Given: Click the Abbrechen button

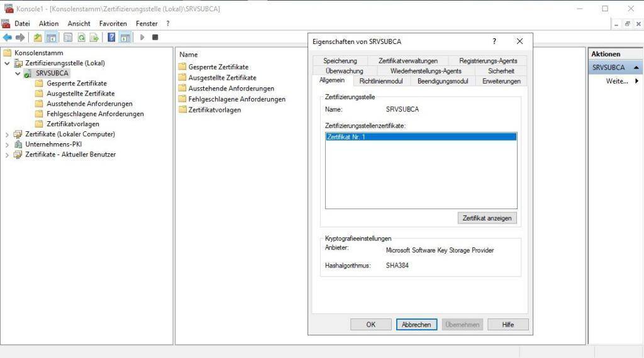Looking at the screenshot, I should (x=416, y=324).
